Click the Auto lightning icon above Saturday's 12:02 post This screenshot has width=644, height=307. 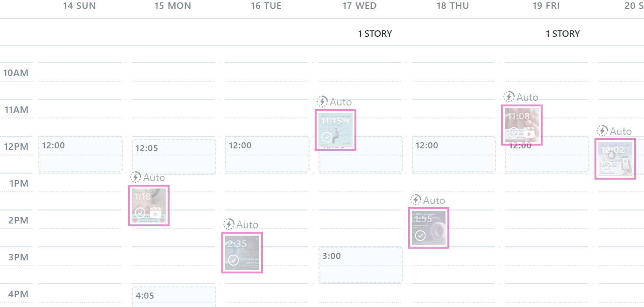(x=602, y=131)
